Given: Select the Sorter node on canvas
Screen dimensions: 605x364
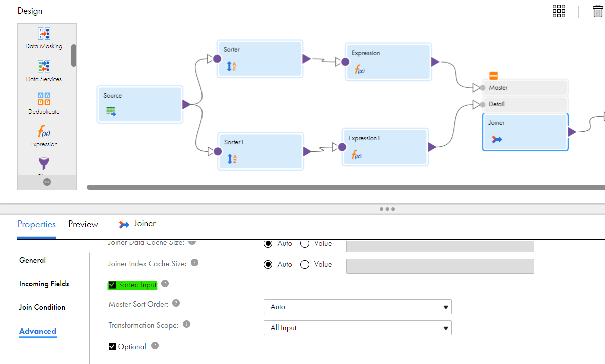Looking at the screenshot, I should click(x=260, y=59).
